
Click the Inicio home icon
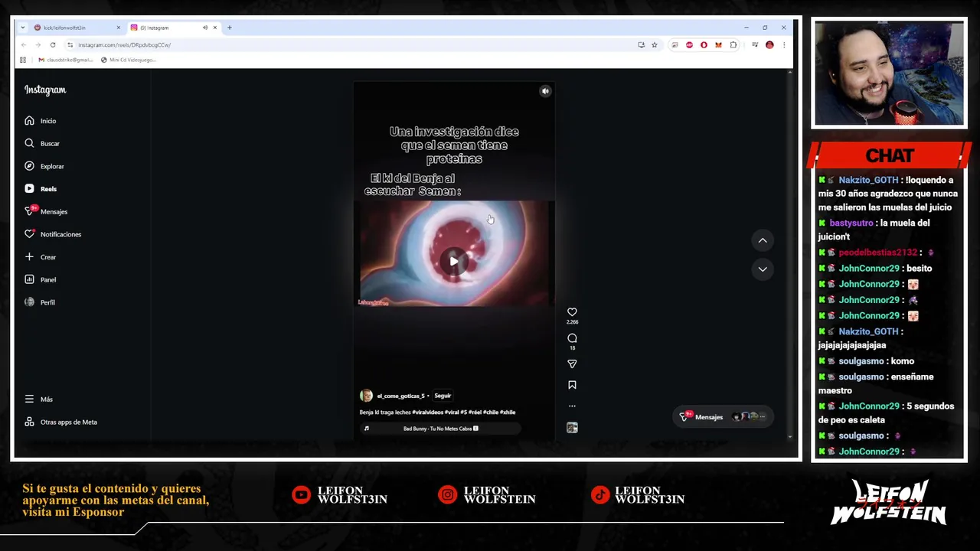(x=29, y=121)
